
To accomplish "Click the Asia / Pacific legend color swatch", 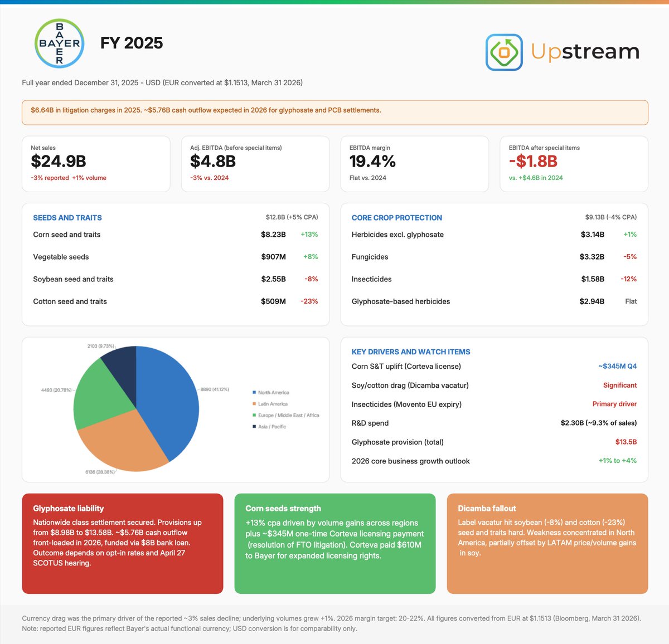I will pos(254,427).
